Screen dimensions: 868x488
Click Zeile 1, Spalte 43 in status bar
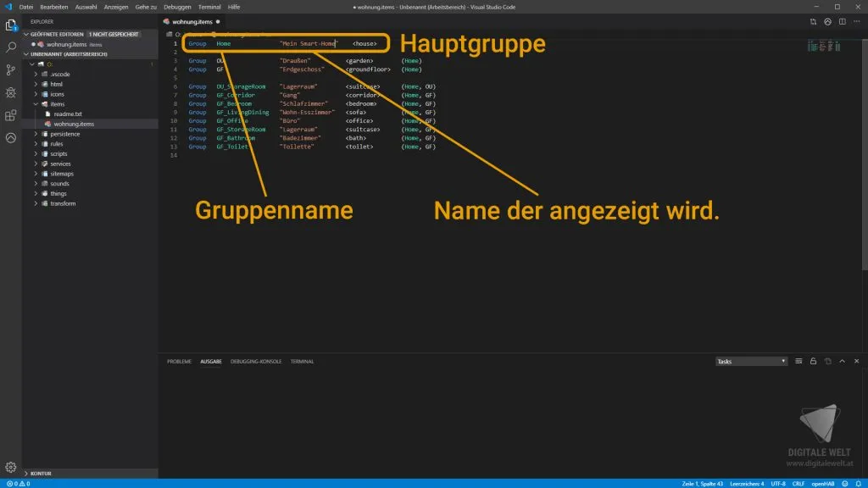tap(702, 484)
